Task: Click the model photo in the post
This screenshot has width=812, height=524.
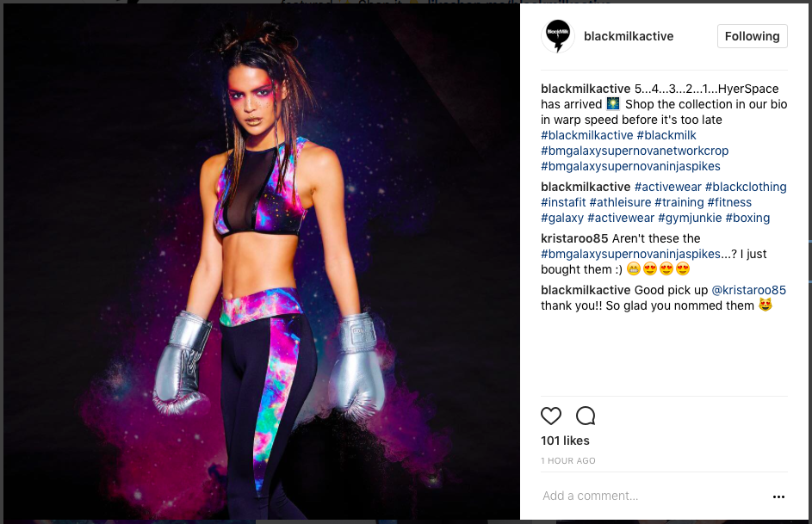Action: click(262, 262)
